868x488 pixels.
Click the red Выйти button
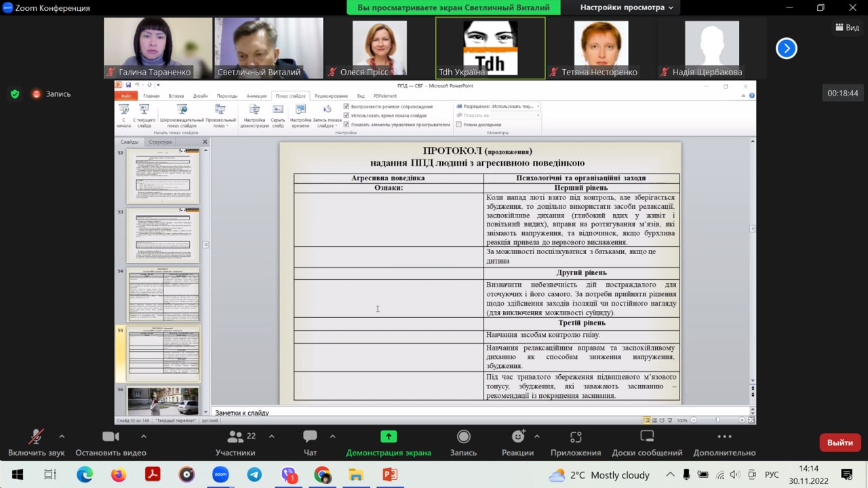(x=840, y=443)
